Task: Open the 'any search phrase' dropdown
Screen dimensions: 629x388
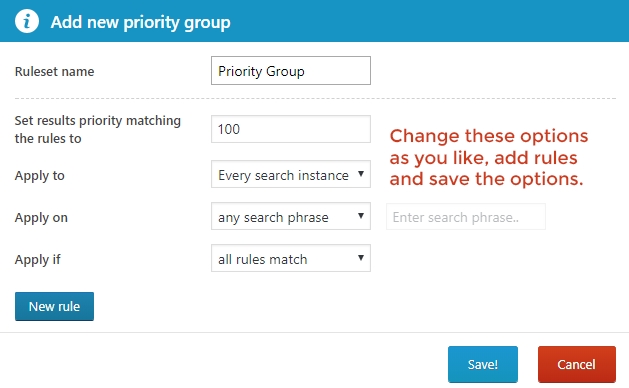Action: pos(291,217)
